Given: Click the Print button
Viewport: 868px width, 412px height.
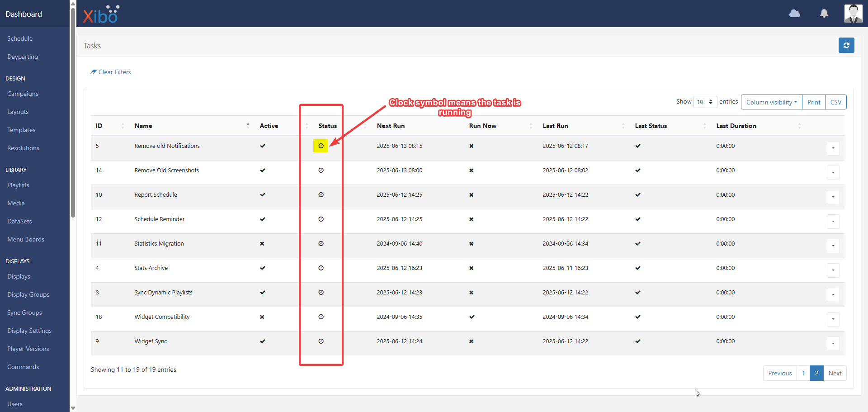Looking at the screenshot, I should (813, 102).
